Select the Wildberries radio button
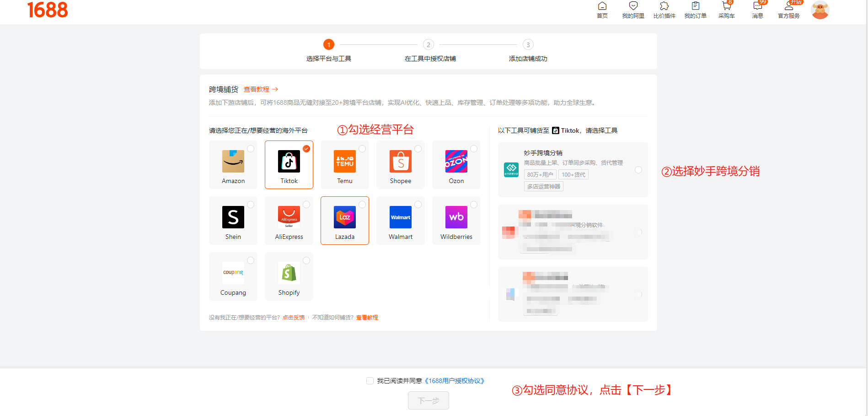Screen dimensions: 868x416 click(474, 205)
